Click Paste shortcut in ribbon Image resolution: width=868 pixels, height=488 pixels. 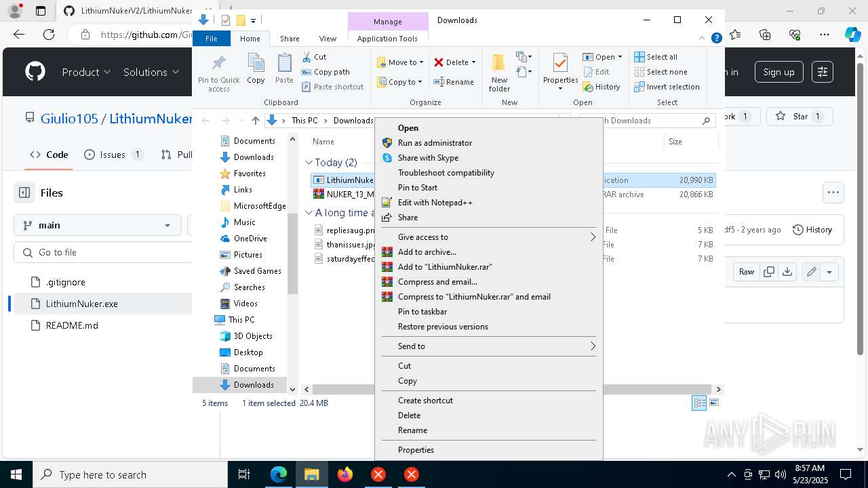pos(332,87)
